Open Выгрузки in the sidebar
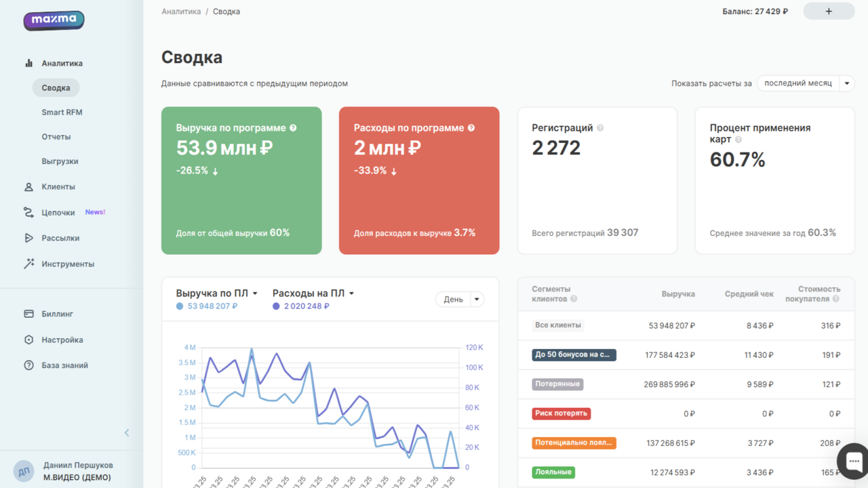The height and width of the screenshot is (488, 868). (60, 161)
